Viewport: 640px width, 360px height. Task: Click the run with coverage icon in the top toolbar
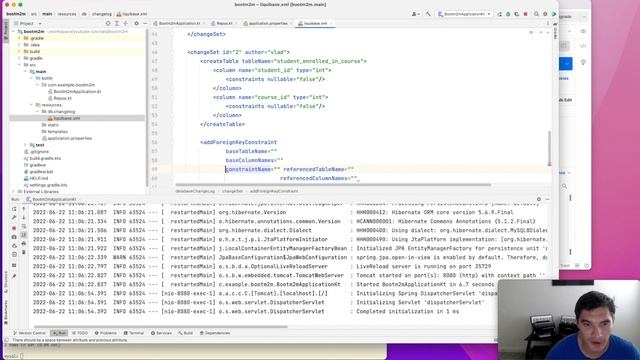tap(517, 14)
